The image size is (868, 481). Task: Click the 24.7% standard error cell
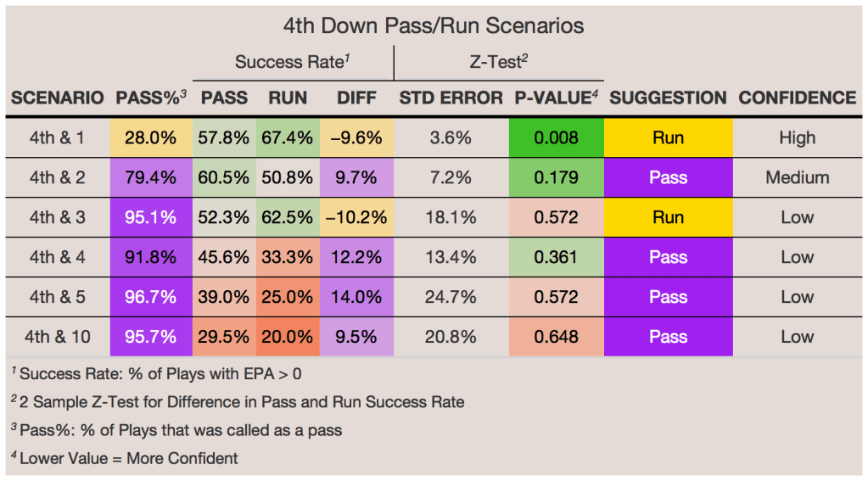(x=451, y=297)
